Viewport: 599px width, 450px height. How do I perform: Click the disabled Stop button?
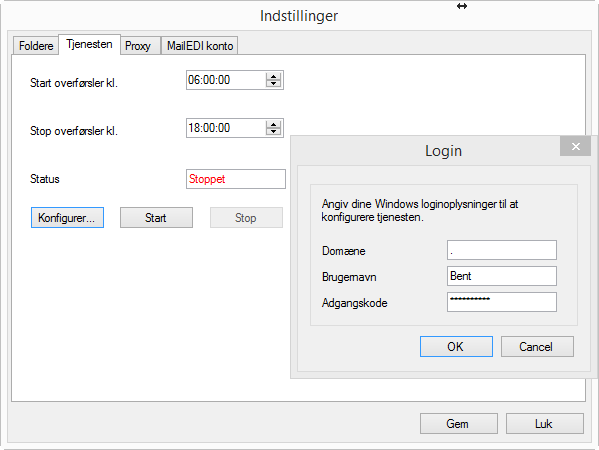(246, 217)
